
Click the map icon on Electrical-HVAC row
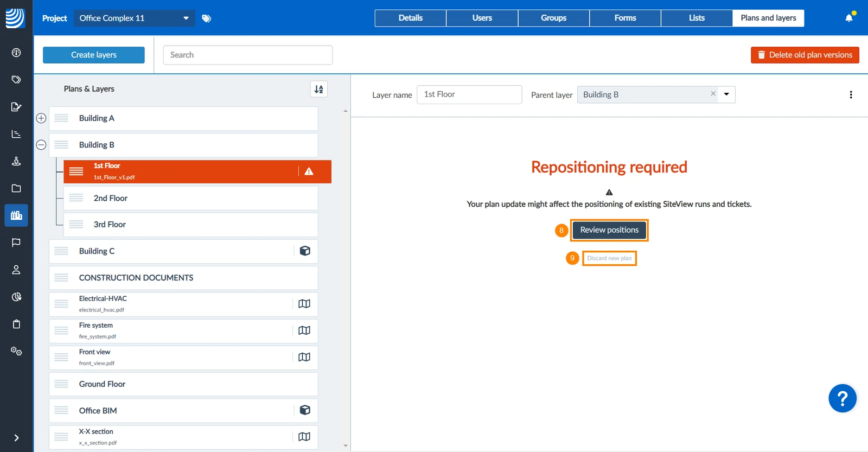(x=304, y=304)
